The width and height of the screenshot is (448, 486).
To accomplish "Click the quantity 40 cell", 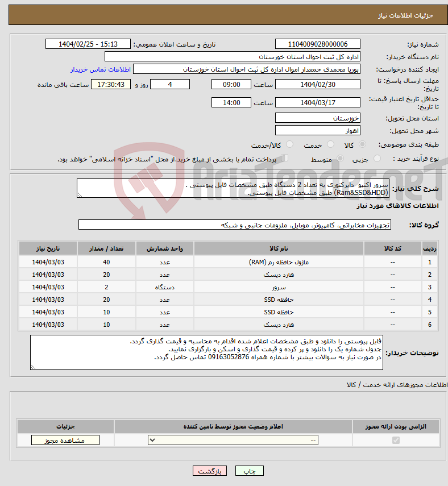I will point(106,262).
